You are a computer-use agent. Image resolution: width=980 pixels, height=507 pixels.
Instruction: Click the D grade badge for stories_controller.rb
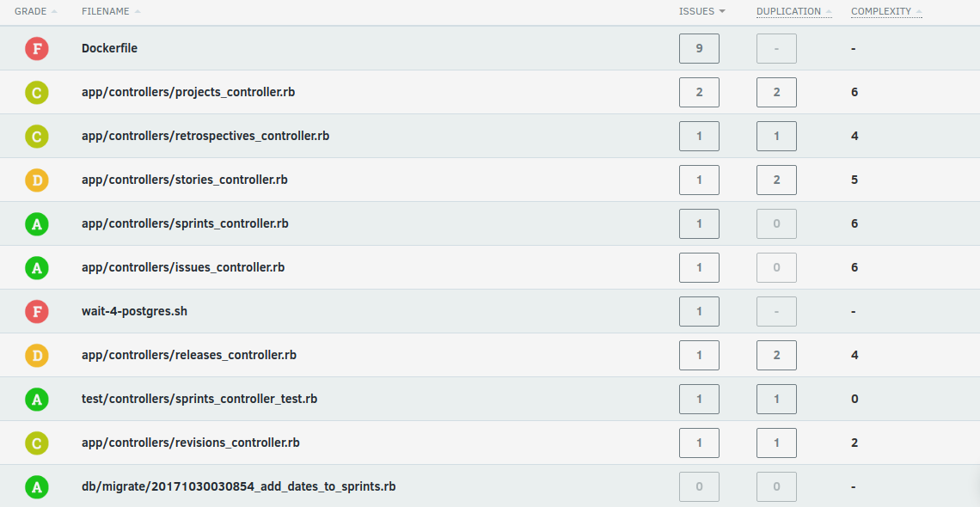36,180
